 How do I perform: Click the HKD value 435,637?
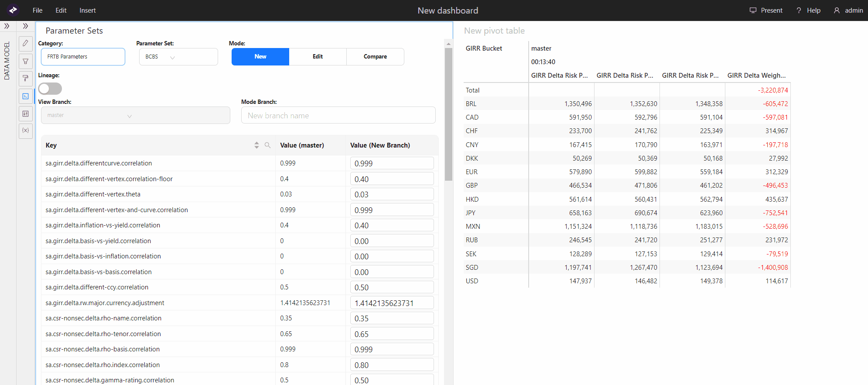pyautogui.click(x=776, y=199)
